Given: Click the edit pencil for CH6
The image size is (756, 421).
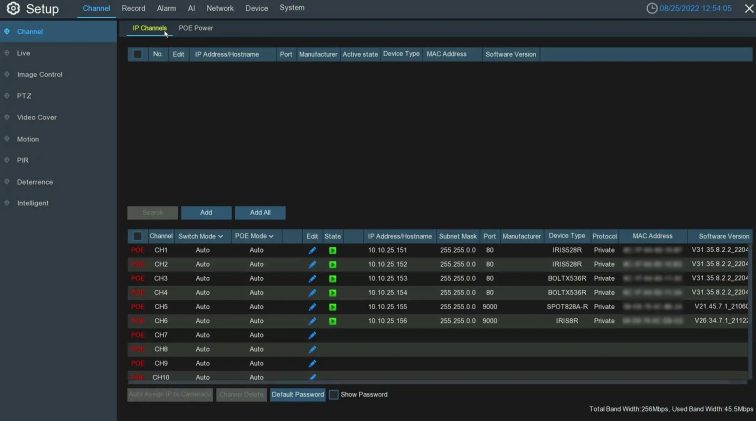Looking at the screenshot, I should point(312,321).
